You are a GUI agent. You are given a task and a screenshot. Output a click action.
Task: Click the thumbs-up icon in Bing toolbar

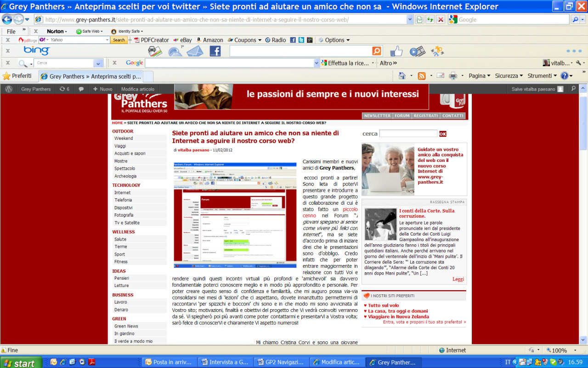[396, 51]
